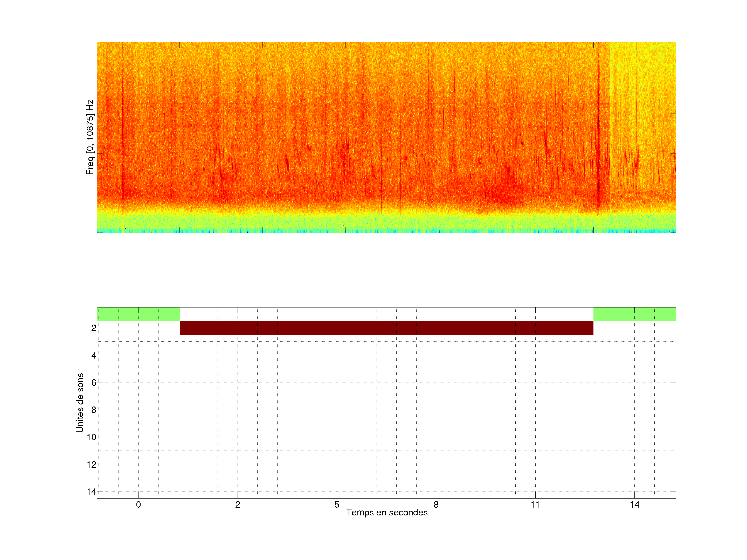Click x-axis tick label 14 at bottom right
This screenshot has height=560, width=747.
(x=634, y=505)
